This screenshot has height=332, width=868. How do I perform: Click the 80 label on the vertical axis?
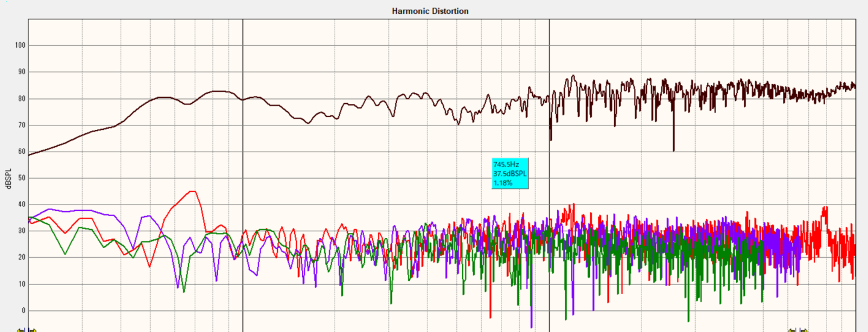(x=22, y=98)
